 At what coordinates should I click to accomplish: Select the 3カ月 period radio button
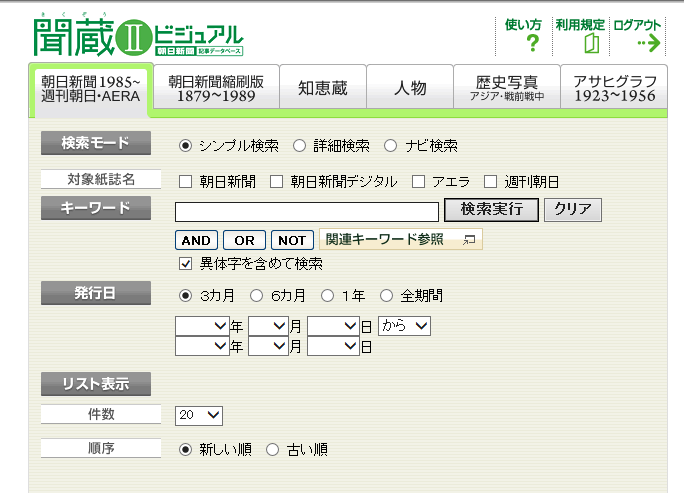(185, 296)
